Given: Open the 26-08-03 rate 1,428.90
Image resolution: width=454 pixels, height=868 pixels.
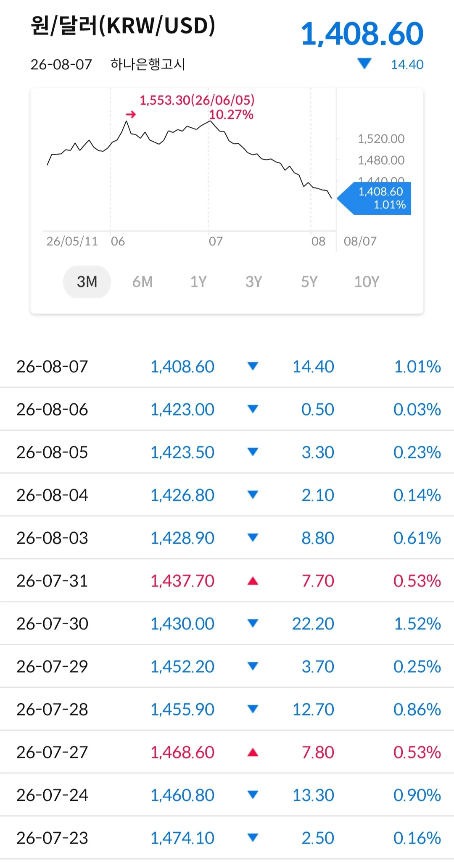Looking at the screenshot, I should (182, 538).
